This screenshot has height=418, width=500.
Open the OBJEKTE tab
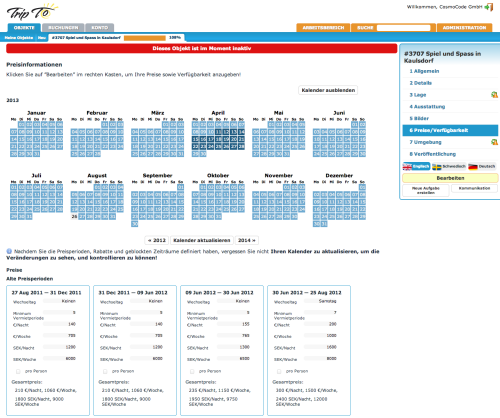point(24,28)
